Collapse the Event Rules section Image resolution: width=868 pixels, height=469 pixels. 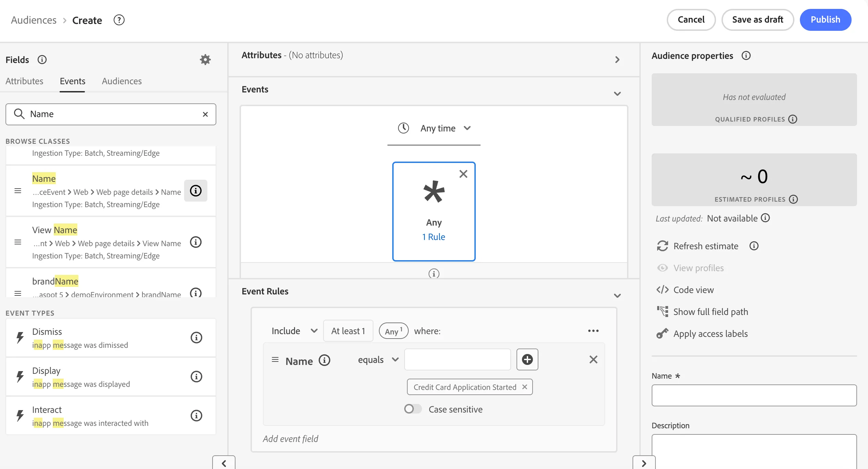(x=617, y=295)
